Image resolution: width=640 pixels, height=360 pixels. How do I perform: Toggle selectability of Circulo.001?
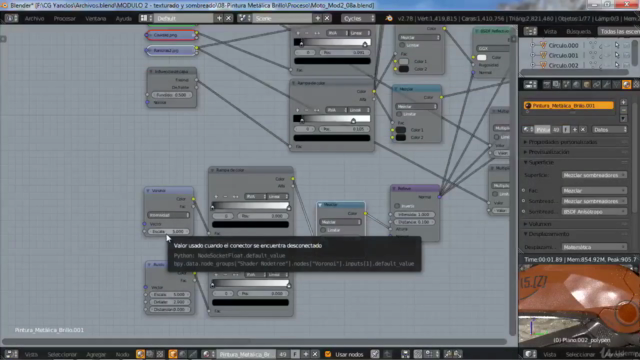(x=617, y=55)
